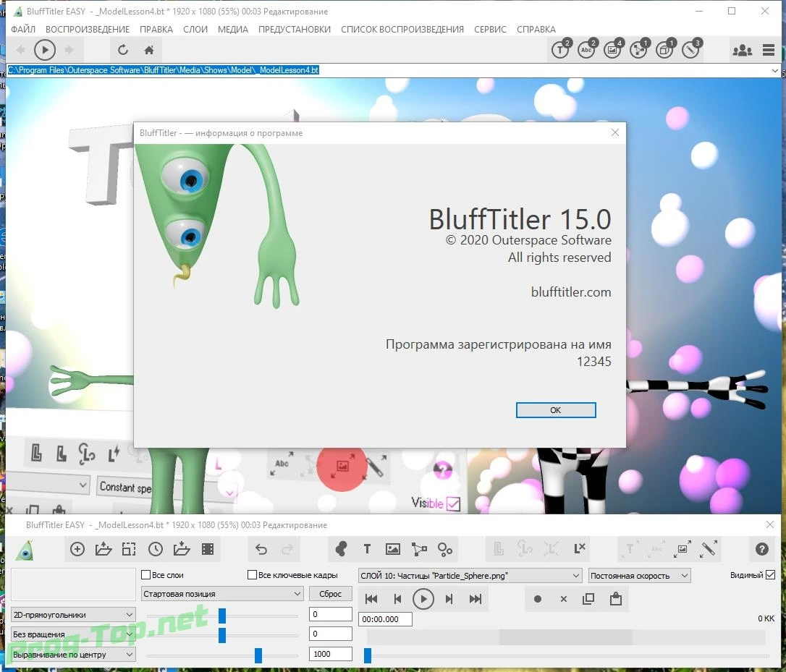The height and width of the screenshot is (672, 786).
Task: Open the ФАЙЛ menu
Action: tap(23, 30)
